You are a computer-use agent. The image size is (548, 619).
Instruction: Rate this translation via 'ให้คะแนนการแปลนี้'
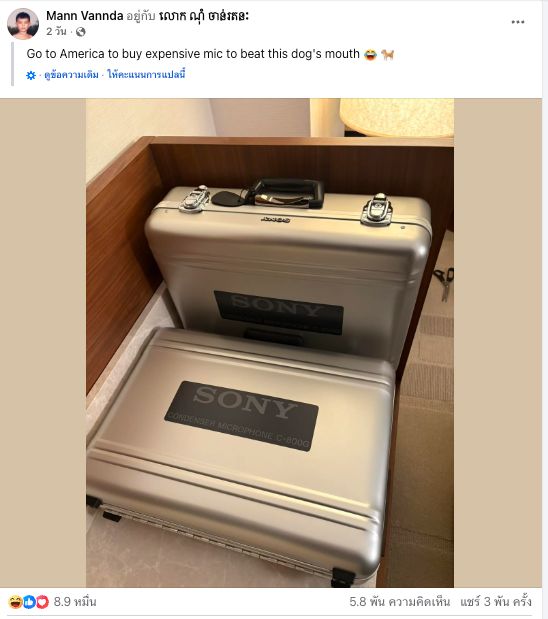pyautogui.click(x=146, y=75)
